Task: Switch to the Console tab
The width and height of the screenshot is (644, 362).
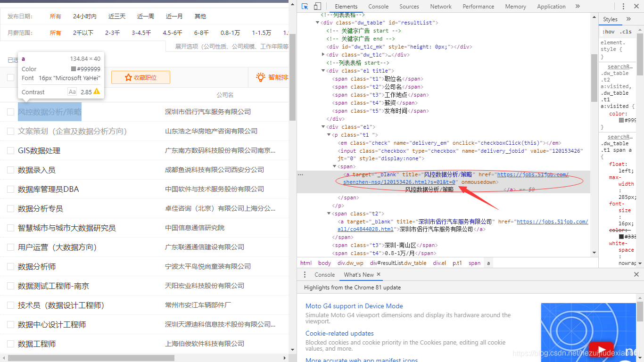Action: [x=379, y=7]
